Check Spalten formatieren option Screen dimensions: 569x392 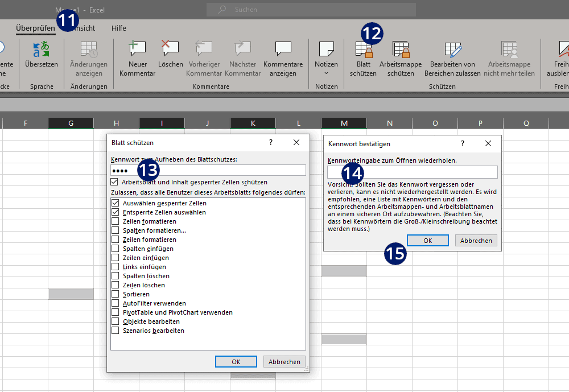point(116,230)
